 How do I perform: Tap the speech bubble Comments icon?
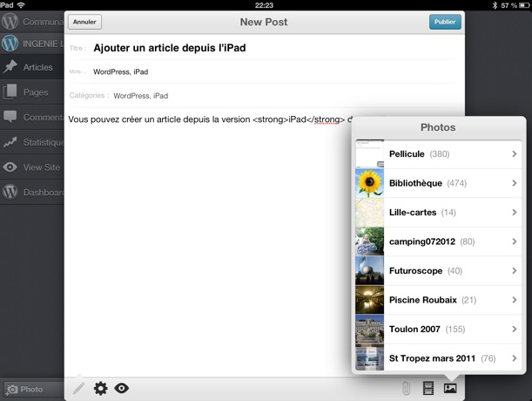tap(10, 117)
